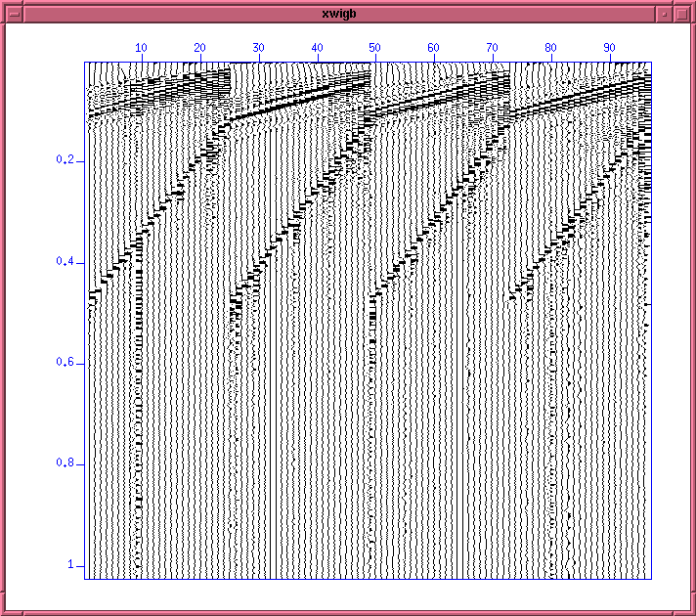The width and height of the screenshot is (696, 616).
Task: Click the time axis label 0.4
Action: (66, 262)
